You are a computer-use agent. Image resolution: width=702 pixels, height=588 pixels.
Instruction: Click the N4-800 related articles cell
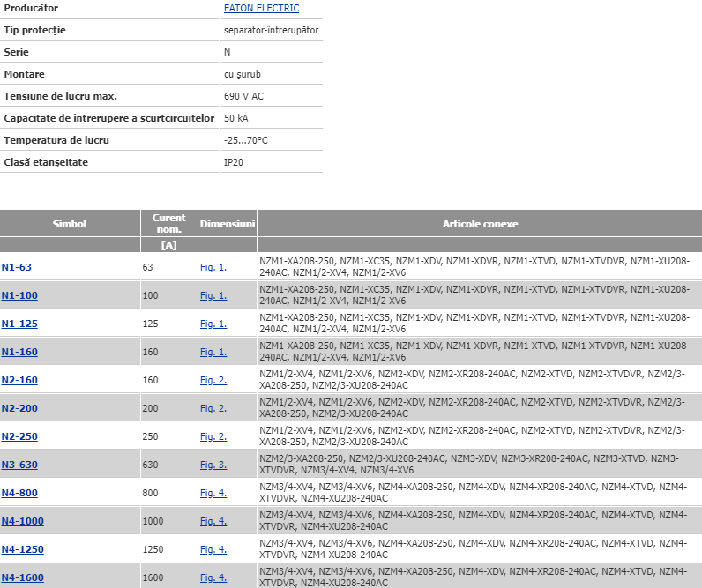(480, 493)
